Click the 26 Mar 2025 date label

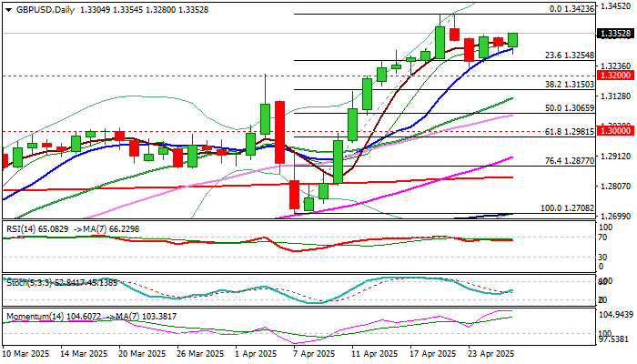[x=201, y=354]
